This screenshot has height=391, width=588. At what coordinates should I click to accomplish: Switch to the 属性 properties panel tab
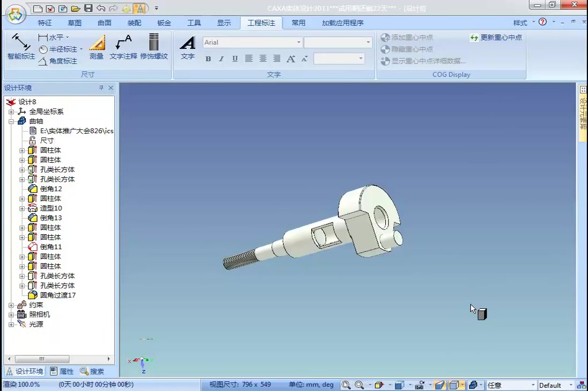[x=62, y=372]
